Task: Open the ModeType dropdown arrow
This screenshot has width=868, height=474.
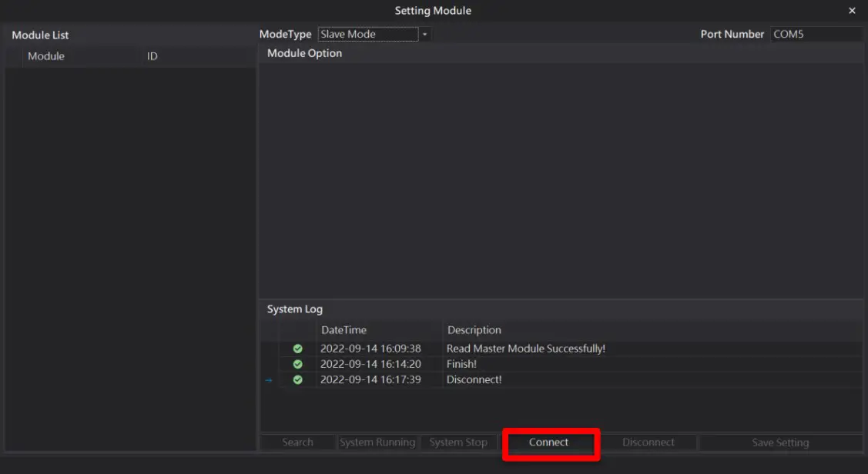Action: pyautogui.click(x=424, y=35)
